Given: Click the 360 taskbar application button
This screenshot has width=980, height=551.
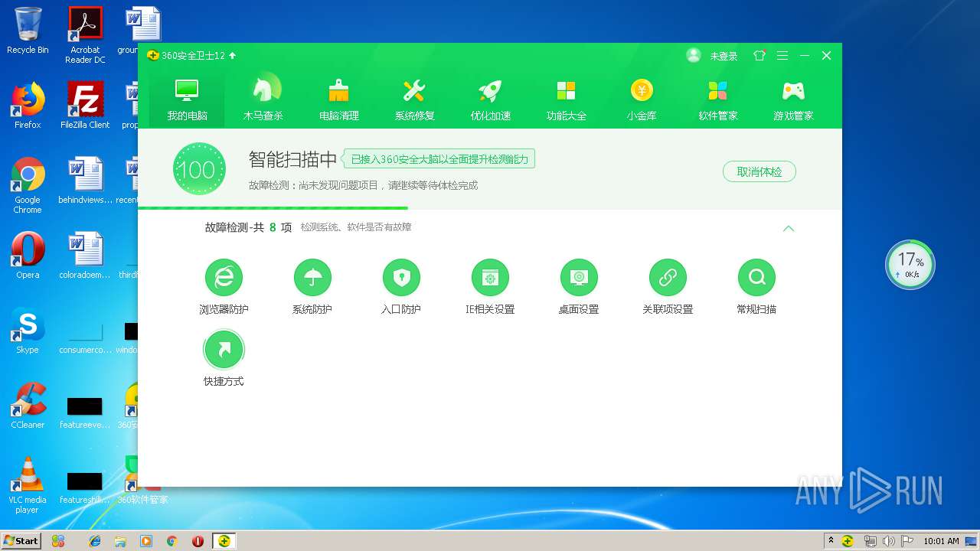Looking at the screenshot, I should 224,541.
